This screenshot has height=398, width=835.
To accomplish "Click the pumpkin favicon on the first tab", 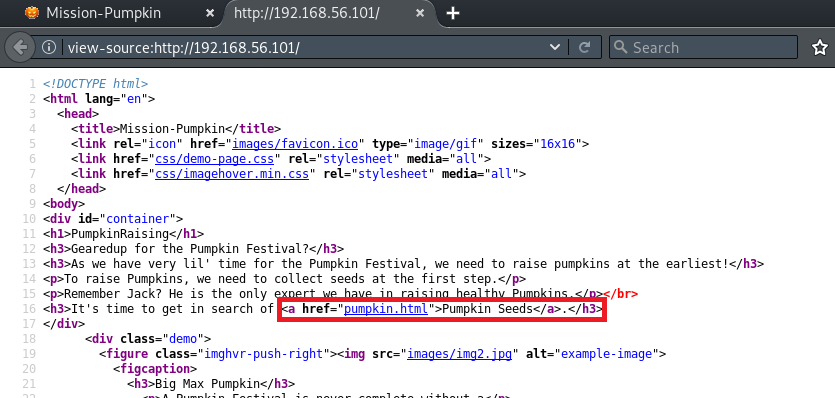I will point(32,13).
